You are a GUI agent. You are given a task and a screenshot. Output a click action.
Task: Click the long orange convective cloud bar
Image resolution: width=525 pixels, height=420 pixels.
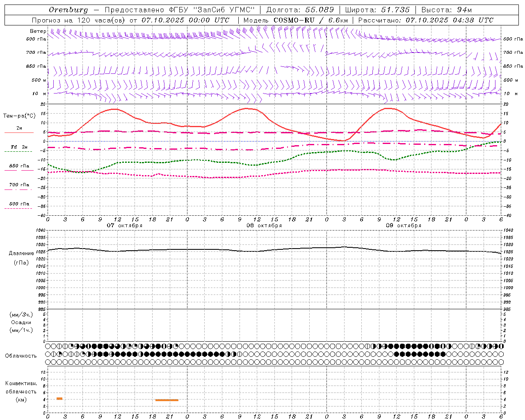[x=167, y=400]
